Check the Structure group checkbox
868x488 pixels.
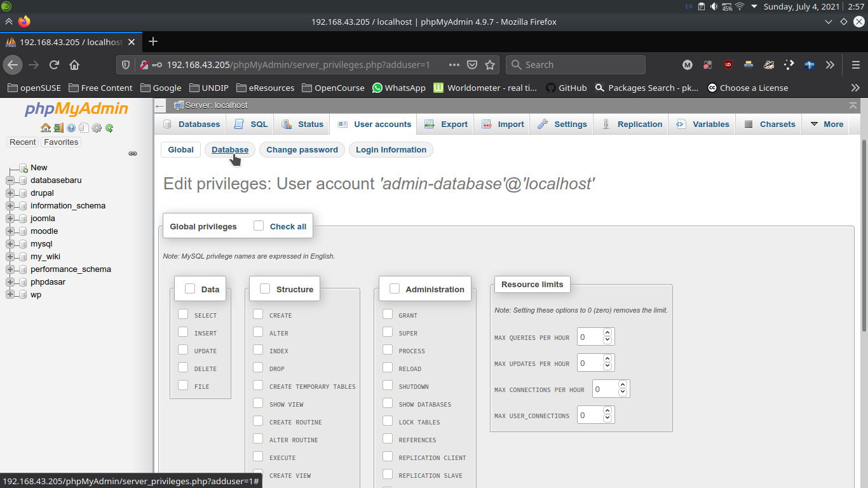[x=265, y=288]
